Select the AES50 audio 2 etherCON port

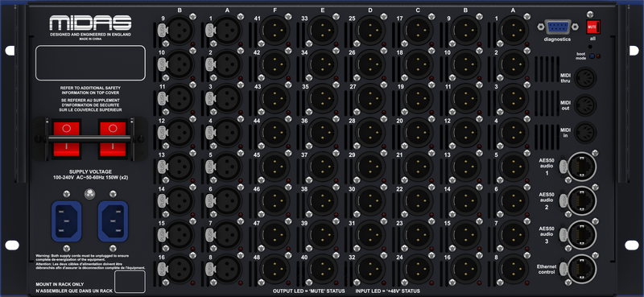581,200
